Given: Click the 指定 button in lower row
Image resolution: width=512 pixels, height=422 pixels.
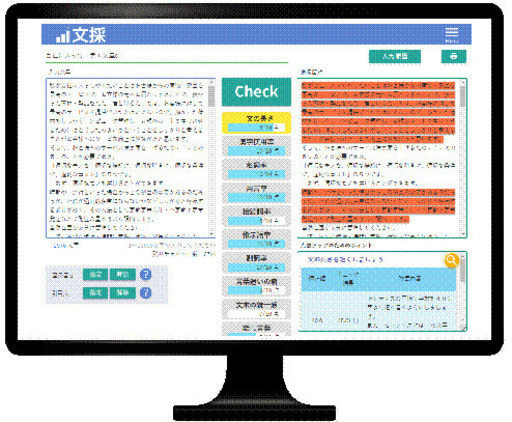Looking at the screenshot, I should tap(95, 293).
